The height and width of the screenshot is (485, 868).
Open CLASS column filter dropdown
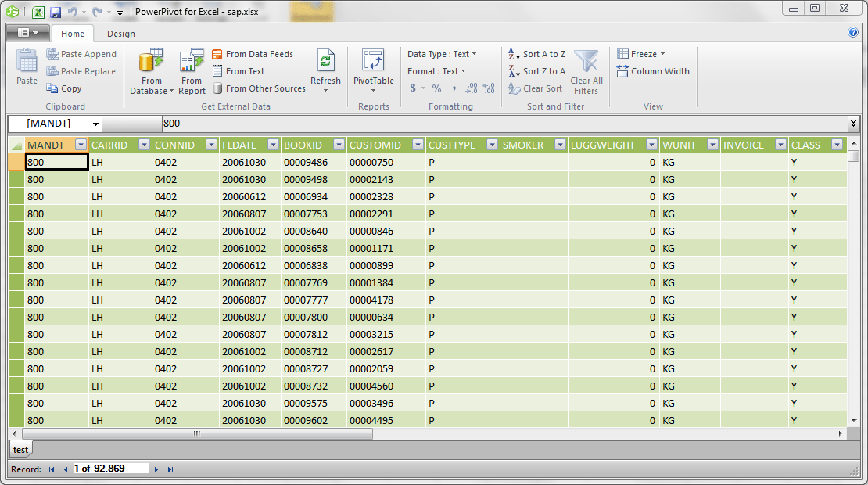[x=837, y=145]
